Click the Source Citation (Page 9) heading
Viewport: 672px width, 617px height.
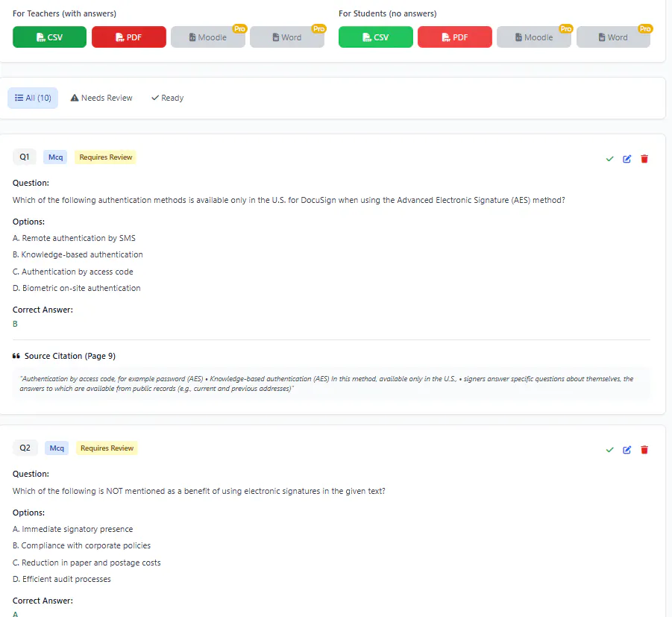pyautogui.click(x=70, y=356)
